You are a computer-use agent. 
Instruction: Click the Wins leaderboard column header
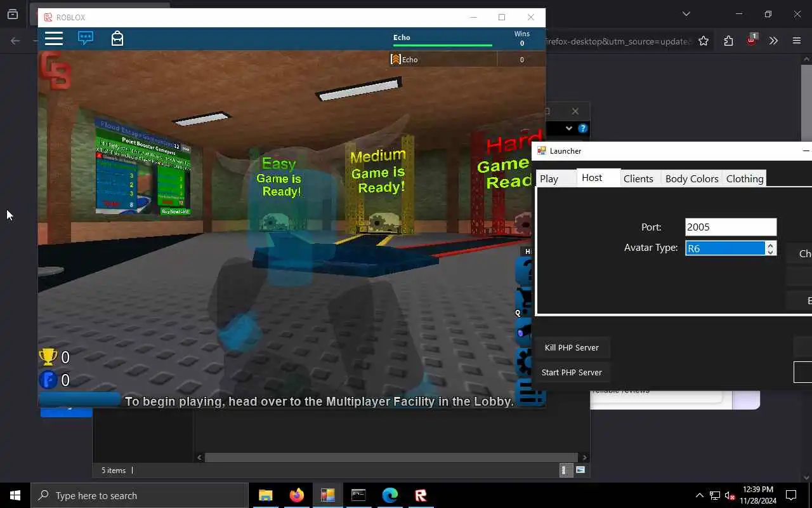[522, 34]
